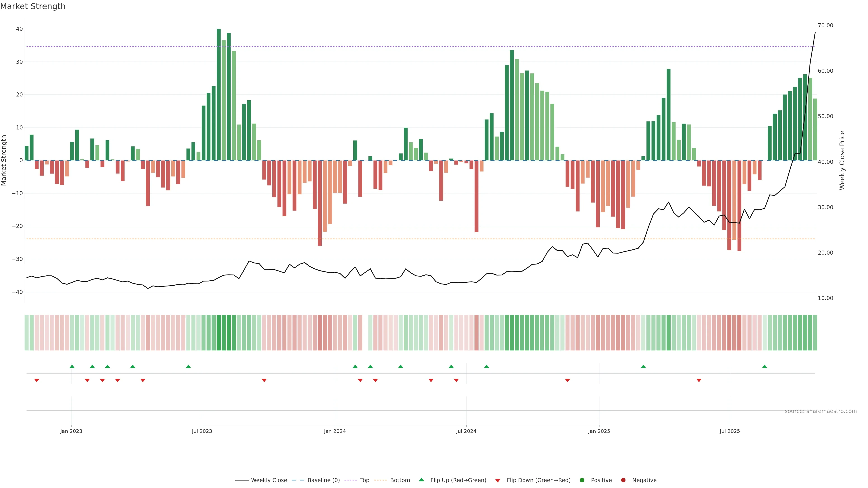The height and width of the screenshot is (488, 868).
Task: Click the Market Strength chart title
Action: 33,6
